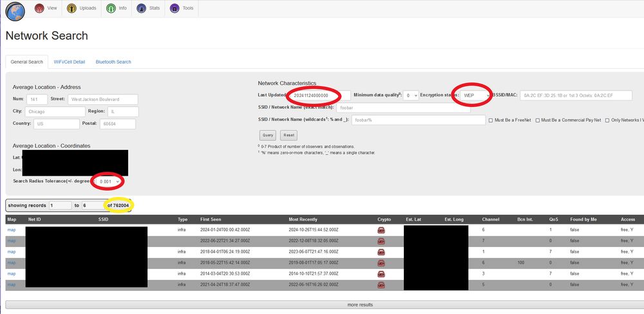Open the Search Radius Tolerance dropdown

pyautogui.click(x=109, y=181)
